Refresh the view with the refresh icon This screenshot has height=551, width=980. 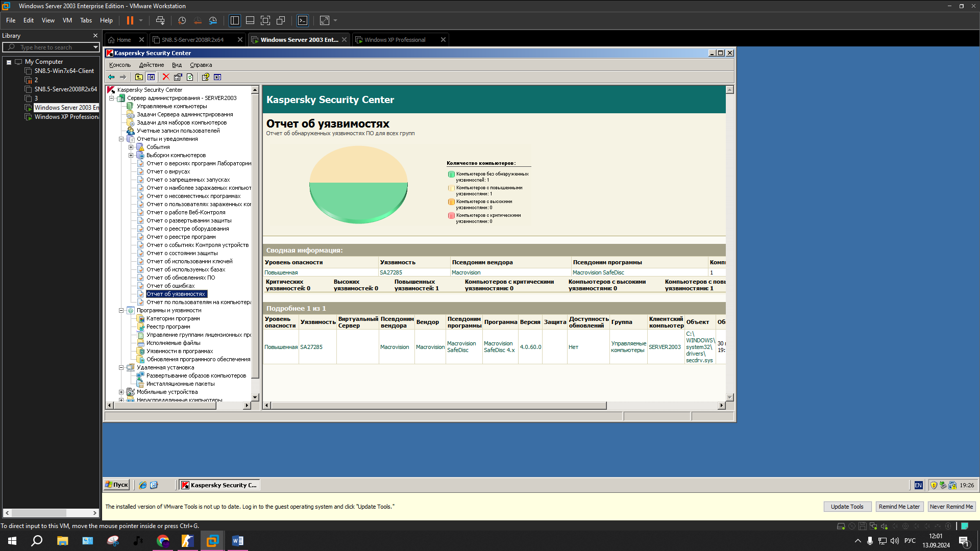190,77
